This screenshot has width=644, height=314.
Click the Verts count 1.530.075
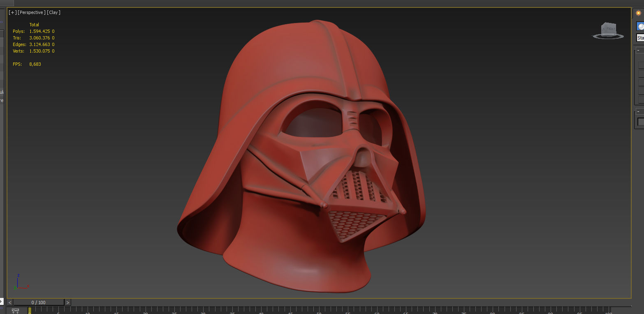[40, 51]
